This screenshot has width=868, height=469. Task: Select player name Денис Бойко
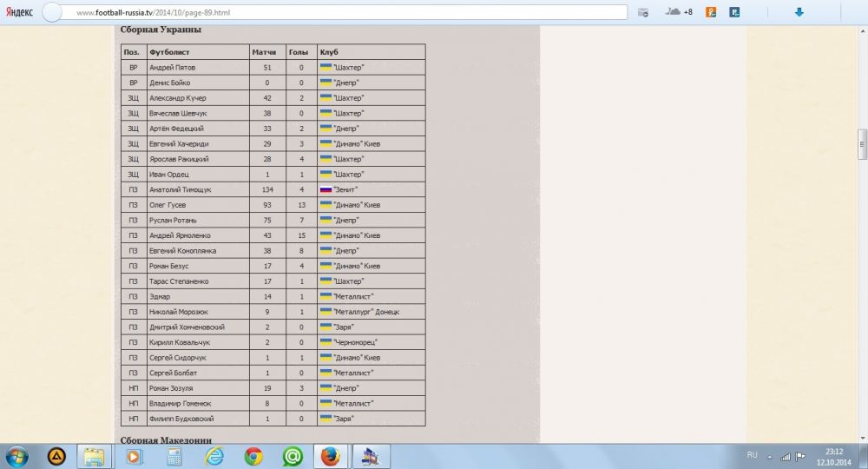click(x=169, y=83)
